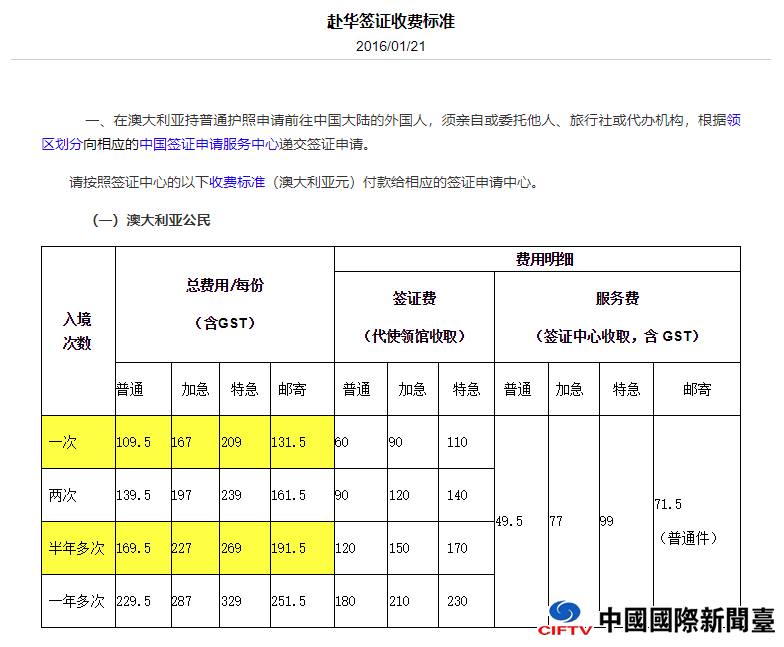Select the 110 visa fee cell
This screenshot has height=647, width=784.
[466, 442]
